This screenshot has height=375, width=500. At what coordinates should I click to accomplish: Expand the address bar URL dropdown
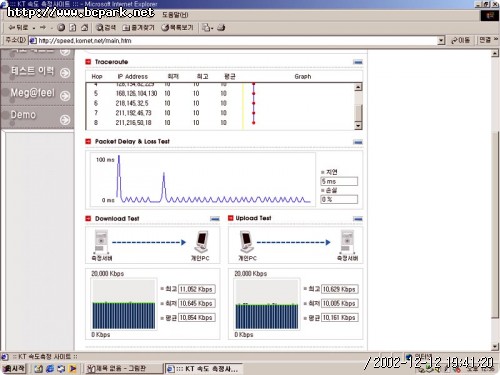point(441,41)
